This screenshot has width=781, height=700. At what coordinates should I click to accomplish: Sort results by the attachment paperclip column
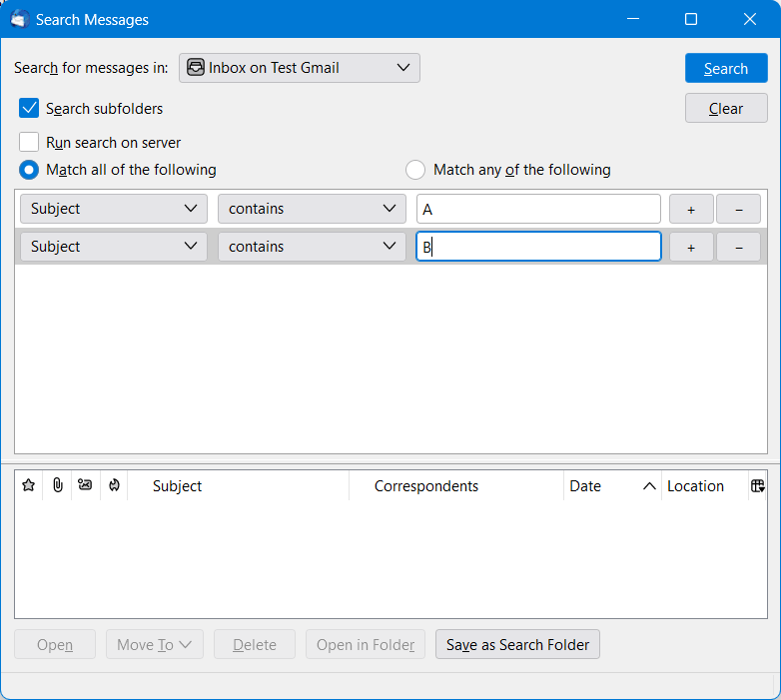58,486
